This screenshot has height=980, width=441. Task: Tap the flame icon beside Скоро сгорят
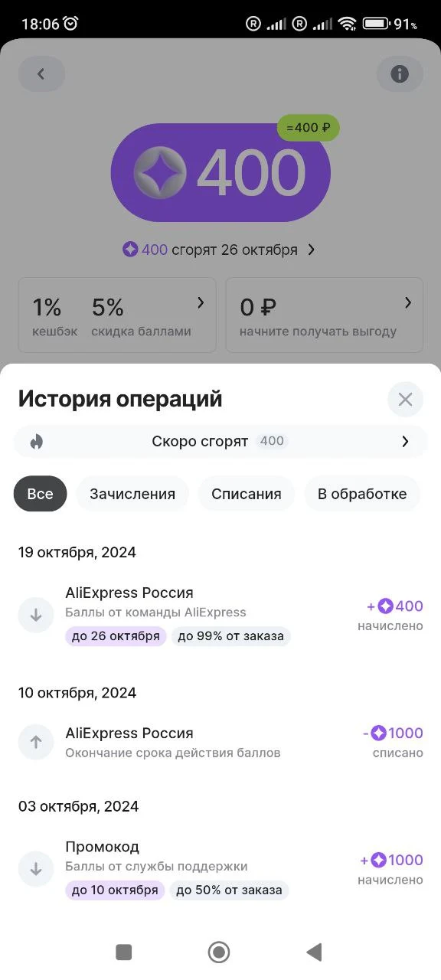(37, 441)
